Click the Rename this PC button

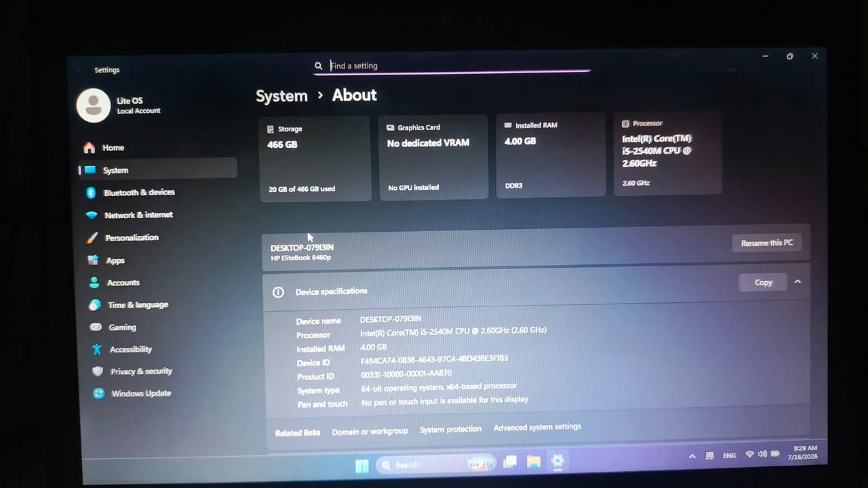click(766, 243)
